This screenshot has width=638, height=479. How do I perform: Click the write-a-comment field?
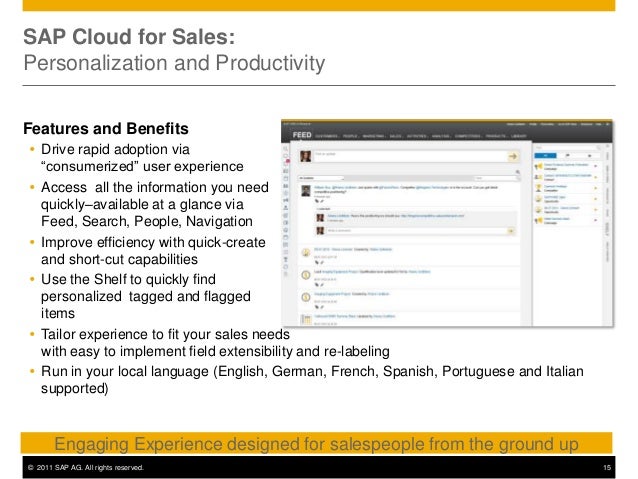[416, 231]
